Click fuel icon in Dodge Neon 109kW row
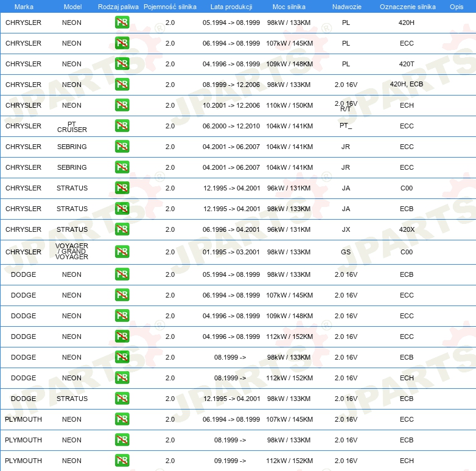 pyautogui.click(x=122, y=316)
